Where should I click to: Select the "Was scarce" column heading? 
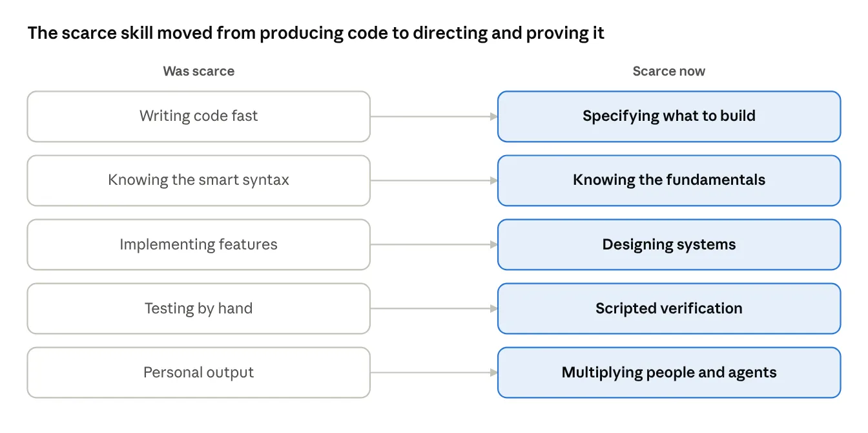(x=199, y=71)
